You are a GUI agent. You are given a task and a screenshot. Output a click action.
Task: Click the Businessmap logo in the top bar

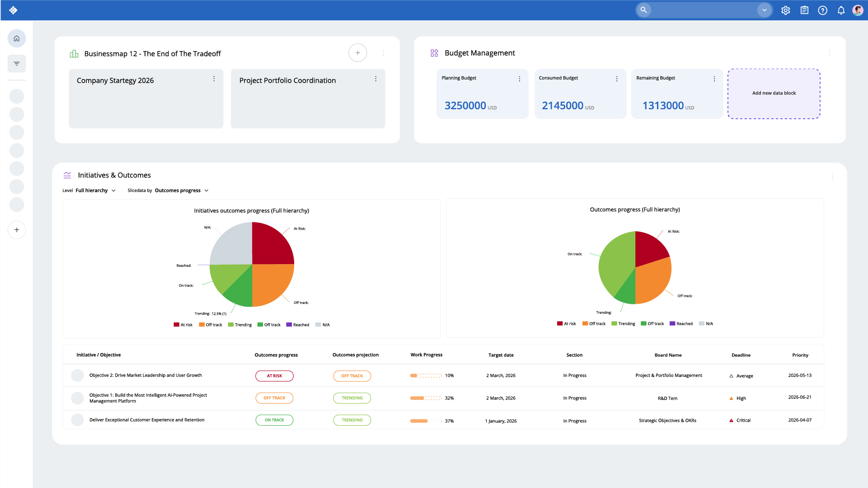[x=13, y=10]
